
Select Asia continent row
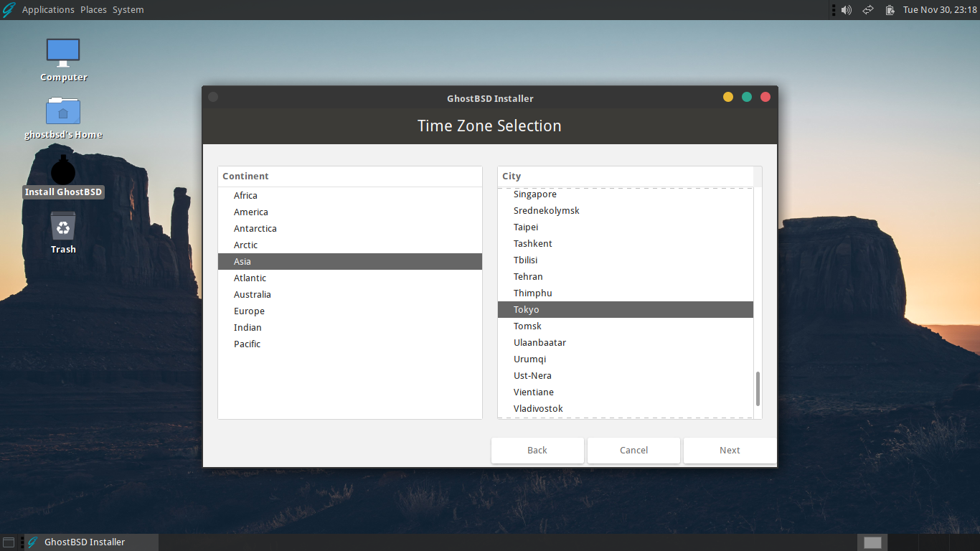(350, 262)
